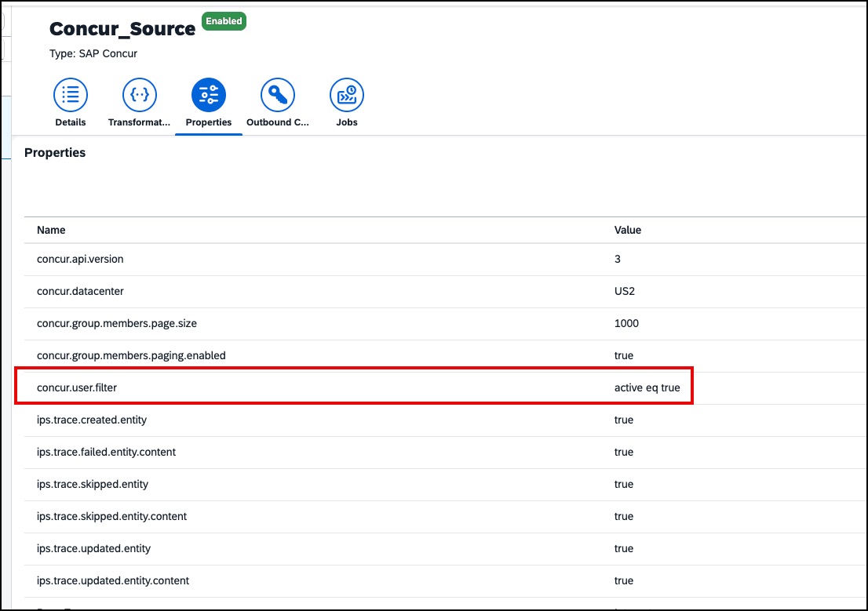Viewport: 868px width, 611px height.
Task: Click the Name column header
Action: tap(51, 231)
